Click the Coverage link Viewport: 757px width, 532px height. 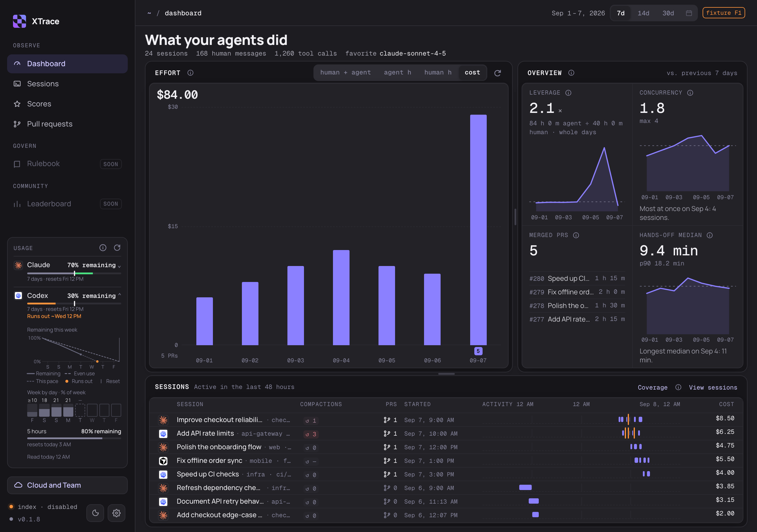(652, 387)
